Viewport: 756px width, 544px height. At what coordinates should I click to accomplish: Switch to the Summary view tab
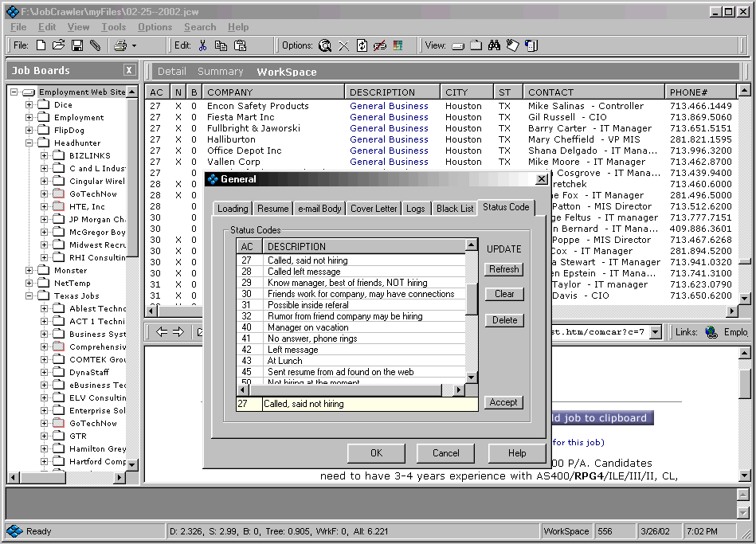click(x=221, y=72)
